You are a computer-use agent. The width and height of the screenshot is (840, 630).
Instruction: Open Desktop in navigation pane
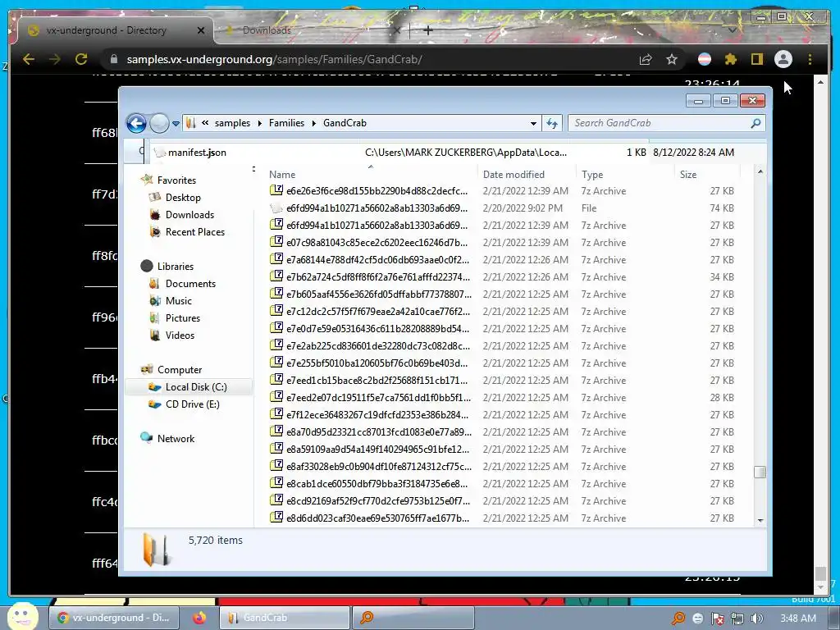point(183,198)
